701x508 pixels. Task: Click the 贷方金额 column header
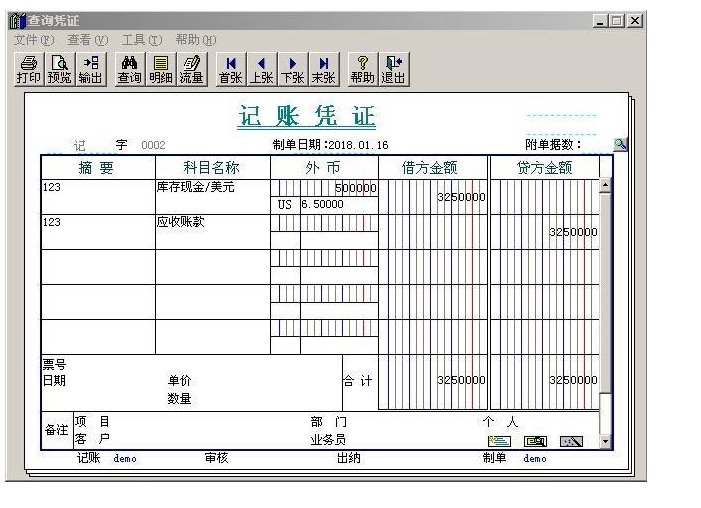pyautogui.click(x=545, y=168)
